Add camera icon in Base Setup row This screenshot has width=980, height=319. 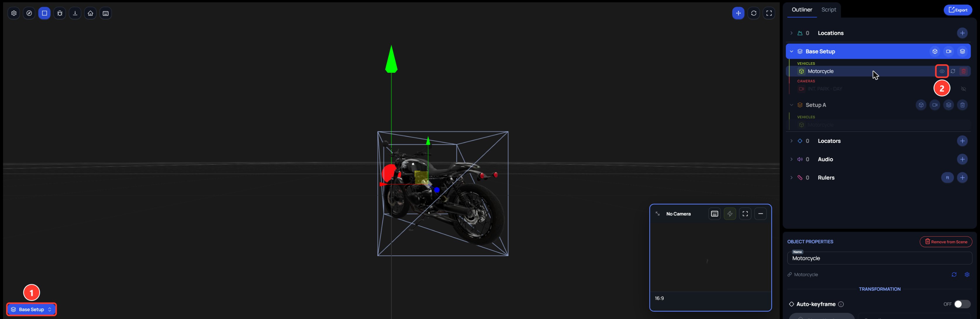949,51
